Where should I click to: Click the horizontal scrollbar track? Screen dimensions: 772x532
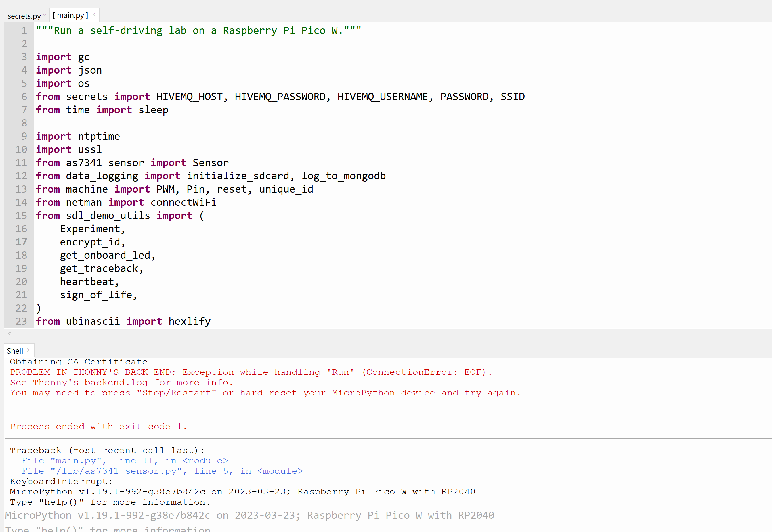400,334
